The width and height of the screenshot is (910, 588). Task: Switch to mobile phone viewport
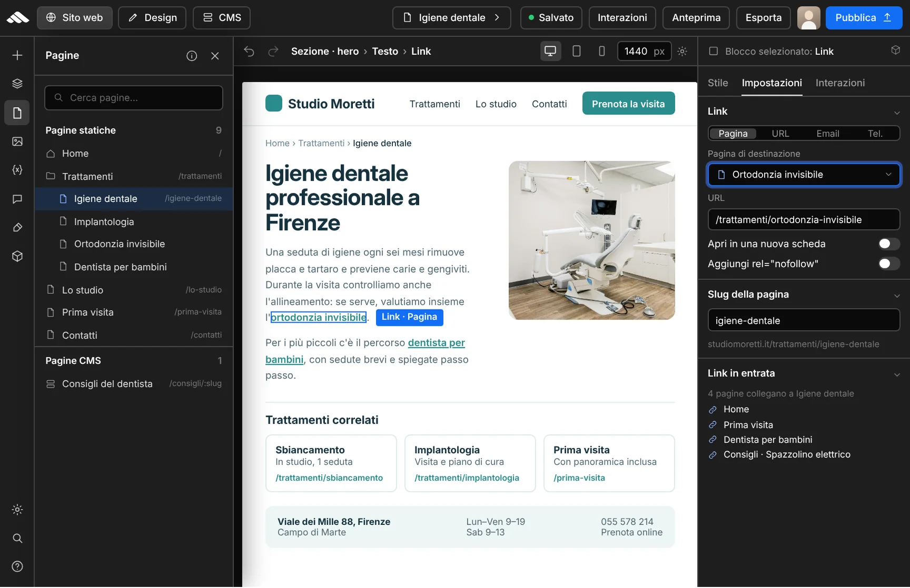click(602, 51)
